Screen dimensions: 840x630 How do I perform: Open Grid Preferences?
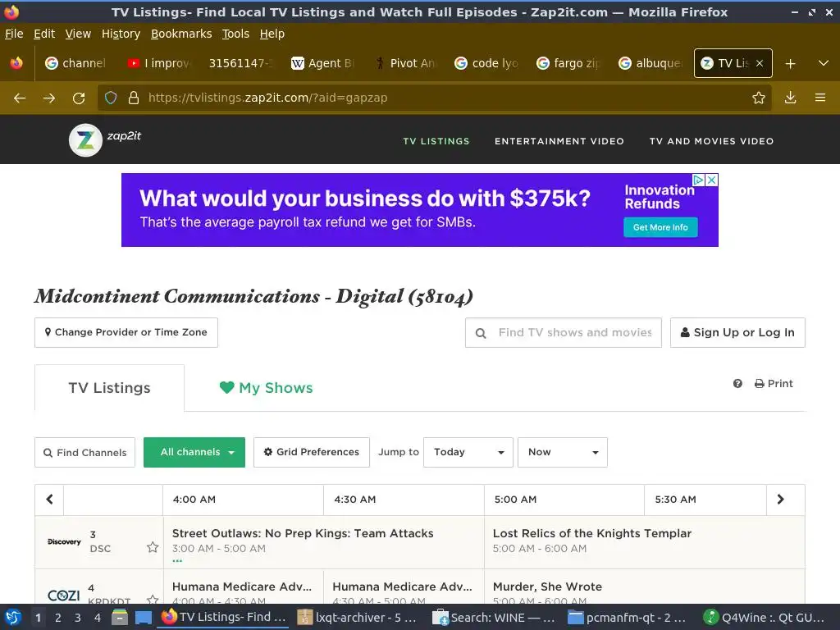tap(311, 452)
